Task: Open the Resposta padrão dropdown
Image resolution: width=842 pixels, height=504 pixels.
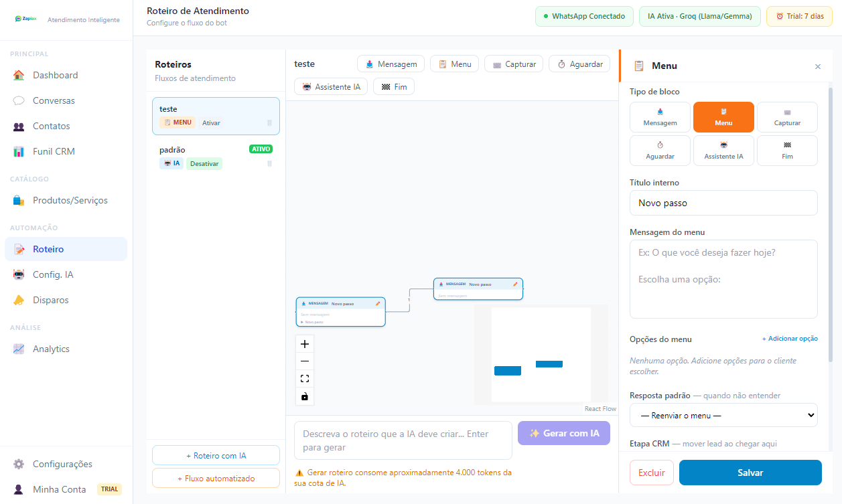Action: [723, 415]
